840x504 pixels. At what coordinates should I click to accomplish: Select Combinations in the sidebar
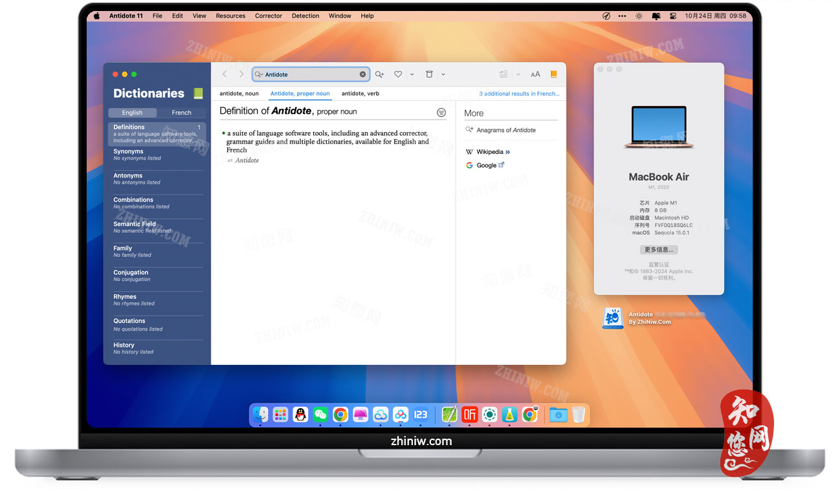[157, 204]
